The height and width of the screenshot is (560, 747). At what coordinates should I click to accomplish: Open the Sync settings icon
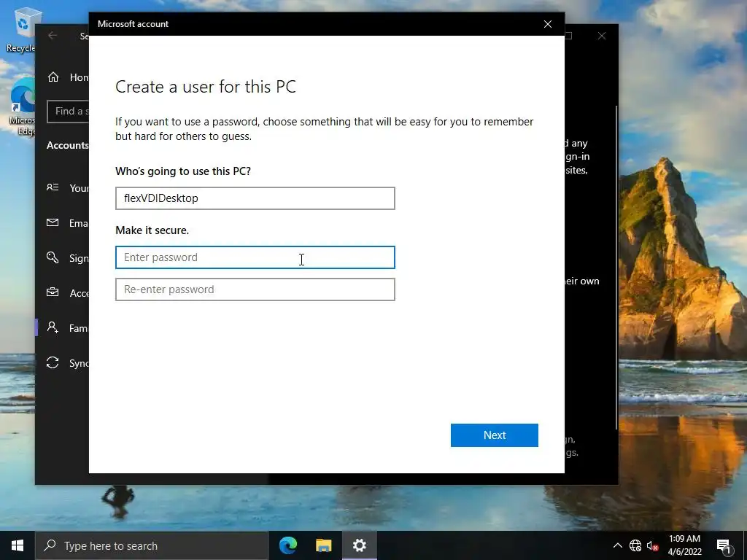53,363
